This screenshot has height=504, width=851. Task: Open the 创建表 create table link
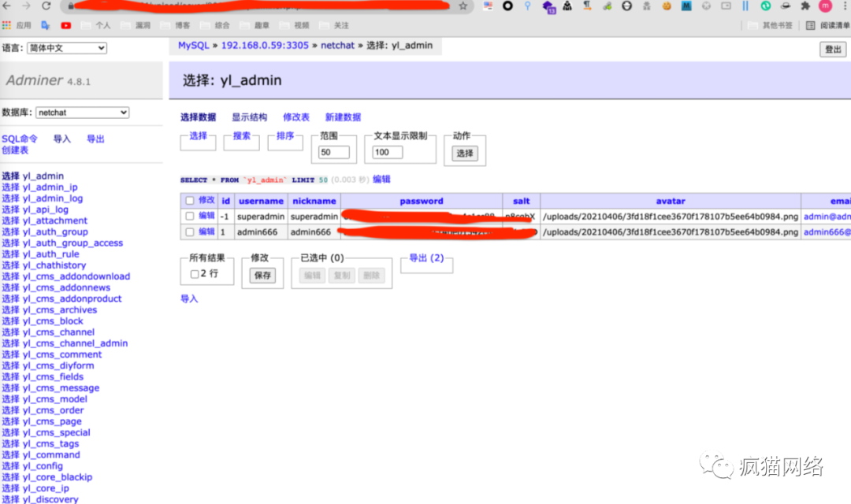(x=15, y=150)
